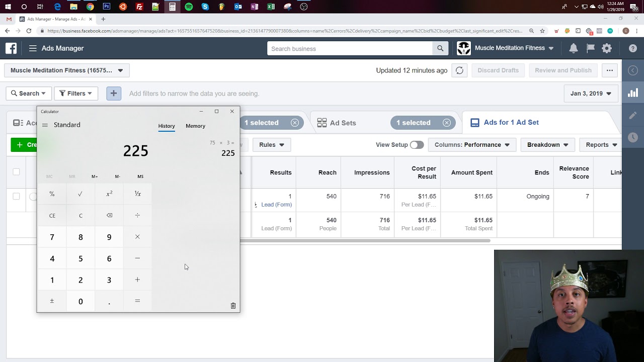Screen dimensions: 644x362
Task: Open the history clock in right sidebar
Action: (633, 137)
